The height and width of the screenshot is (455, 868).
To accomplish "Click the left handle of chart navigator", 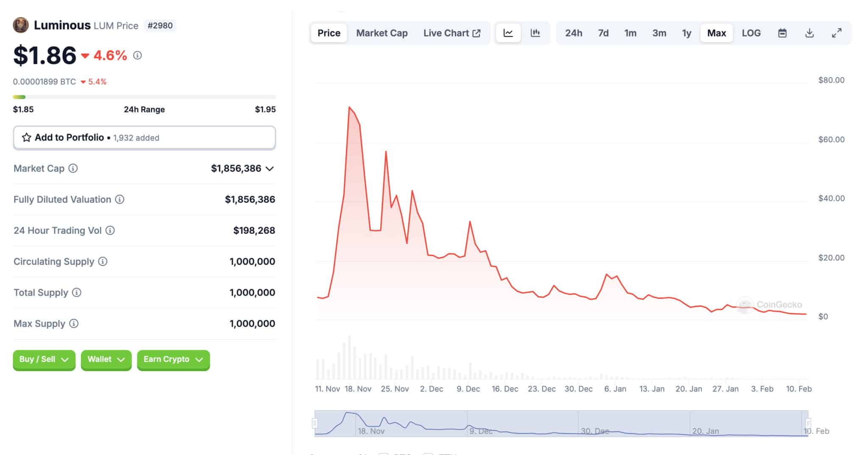I will pyautogui.click(x=314, y=423).
